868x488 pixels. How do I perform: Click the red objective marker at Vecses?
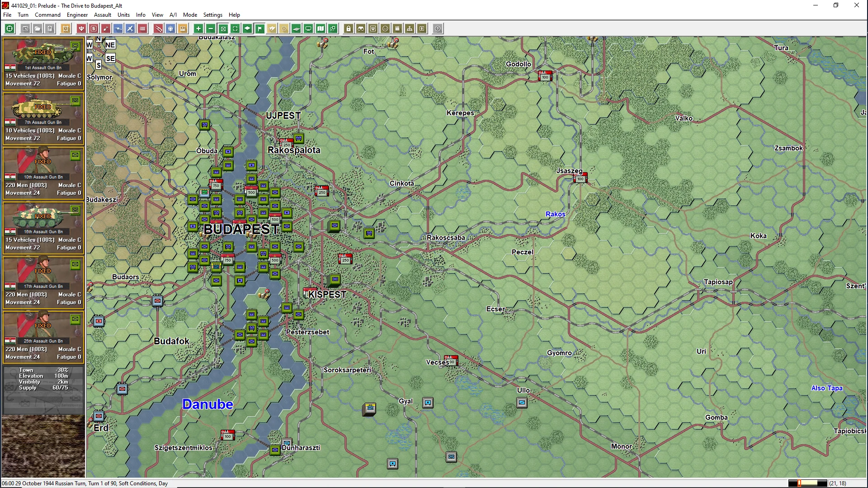451,361
